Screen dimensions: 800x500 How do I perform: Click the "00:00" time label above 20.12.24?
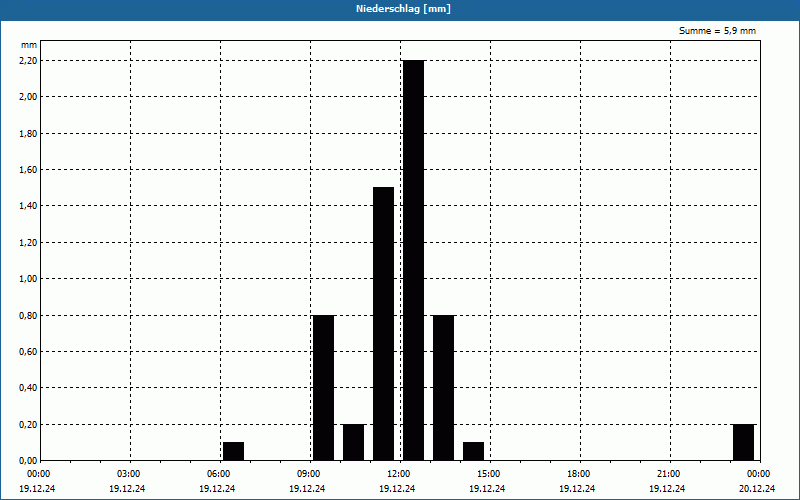pos(760,474)
